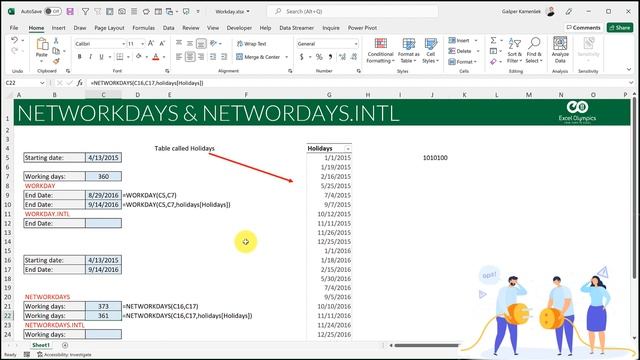This screenshot has height=360, width=640.
Task: Click the Insert Function fx icon
Action: [x=80, y=83]
